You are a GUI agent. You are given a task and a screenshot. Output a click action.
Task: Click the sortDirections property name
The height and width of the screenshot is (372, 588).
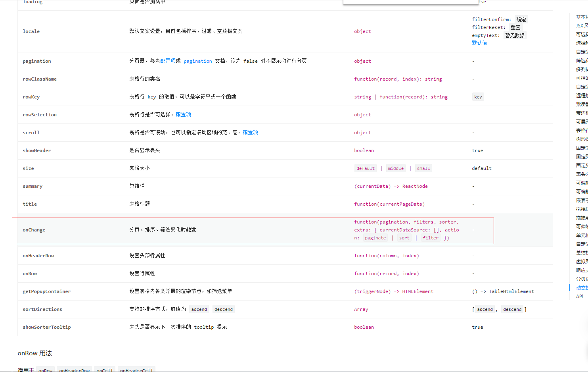click(42, 309)
